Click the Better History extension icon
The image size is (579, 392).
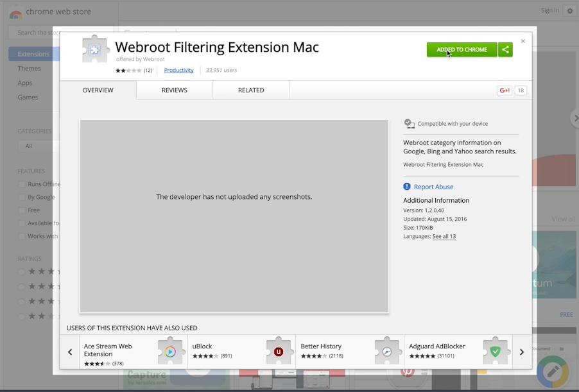click(387, 352)
